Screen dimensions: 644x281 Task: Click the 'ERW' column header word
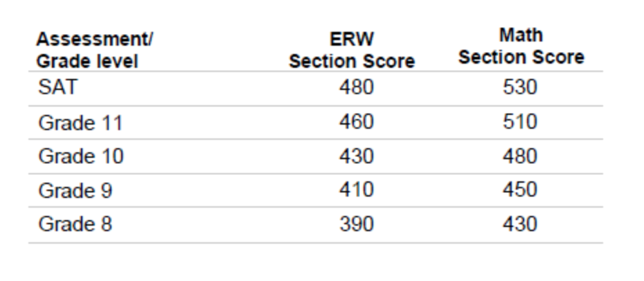pyautogui.click(x=352, y=39)
